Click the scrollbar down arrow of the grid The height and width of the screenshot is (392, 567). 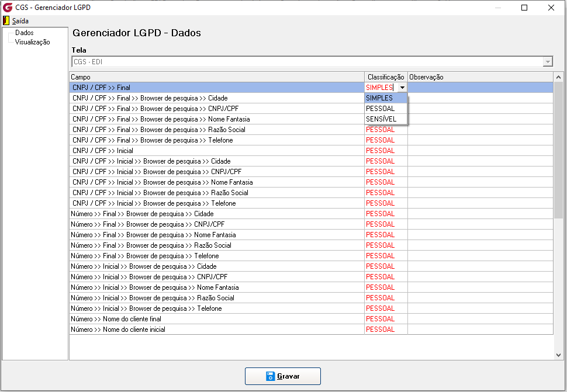pyautogui.click(x=558, y=355)
